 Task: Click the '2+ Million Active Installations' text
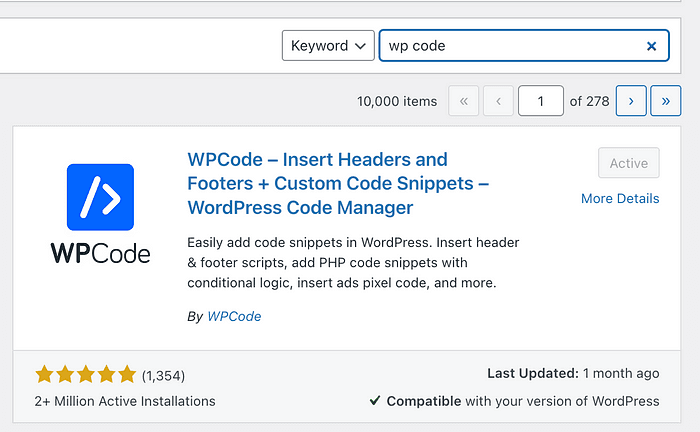(x=125, y=401)
